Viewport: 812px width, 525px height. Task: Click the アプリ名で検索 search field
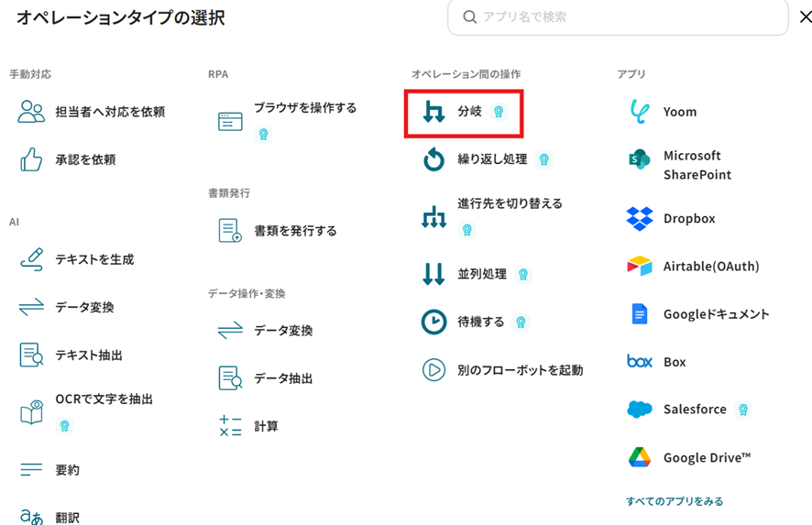click(618, 17)
